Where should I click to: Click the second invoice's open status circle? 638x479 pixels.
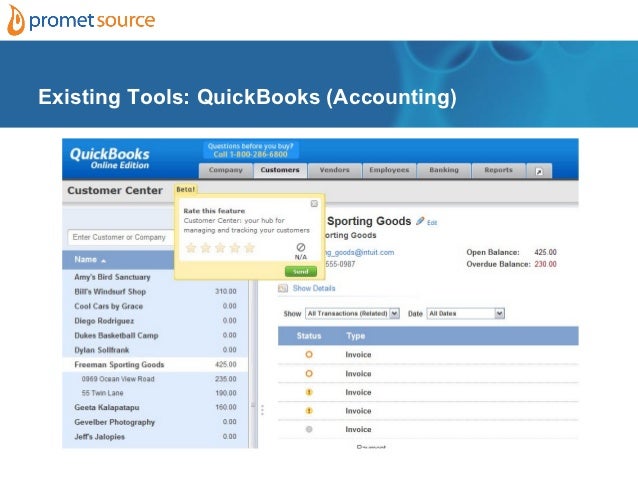click(x=309, y=373)
